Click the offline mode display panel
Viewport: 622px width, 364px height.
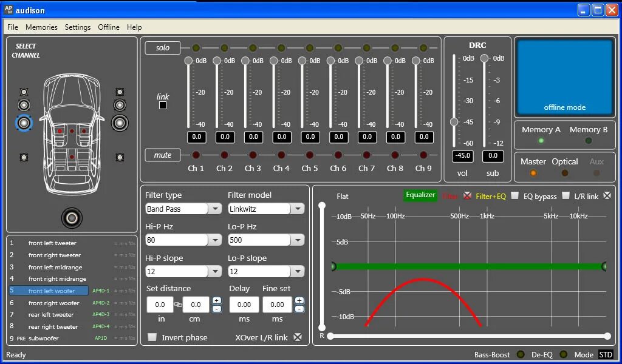pos(564,78)
